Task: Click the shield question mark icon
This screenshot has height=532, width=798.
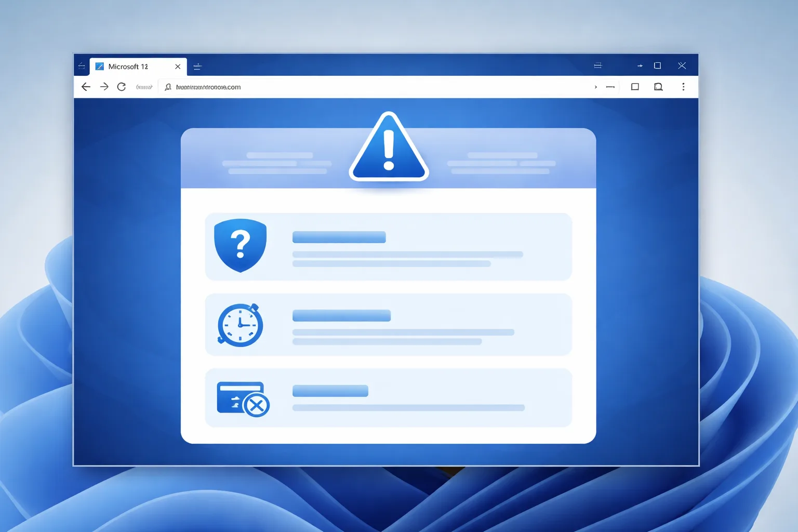Action: 240,245
